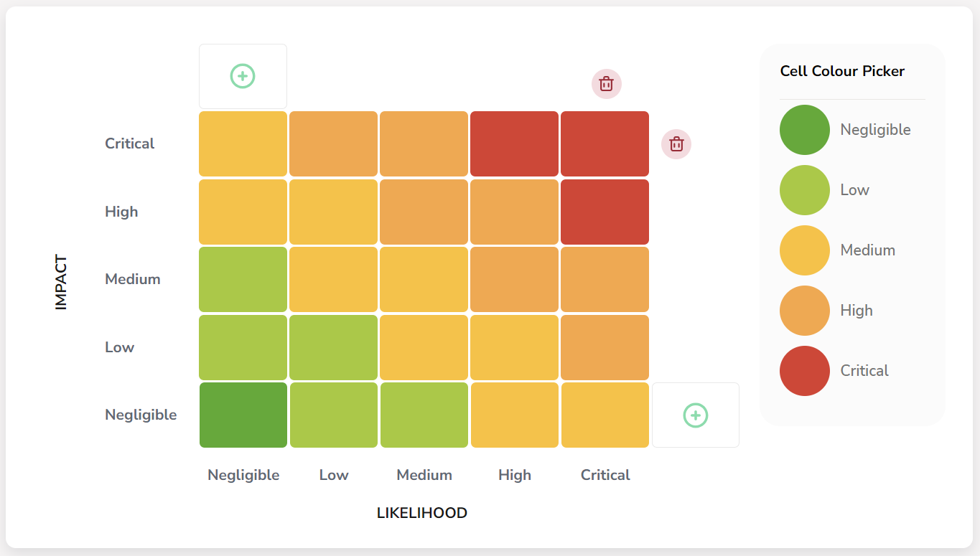Select the Critical row label on the left
The width and height of the screenshot is (980, 556).
[130, 143]
